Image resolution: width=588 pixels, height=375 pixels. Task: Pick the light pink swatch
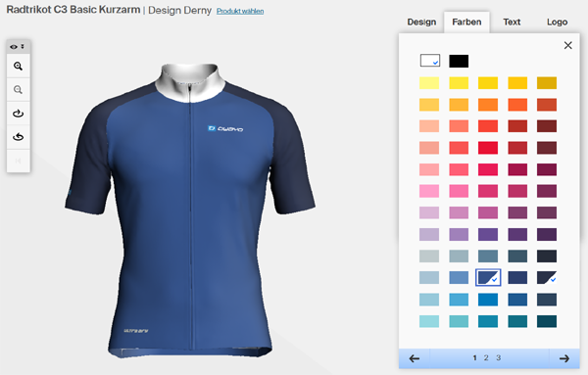[429, 191]
